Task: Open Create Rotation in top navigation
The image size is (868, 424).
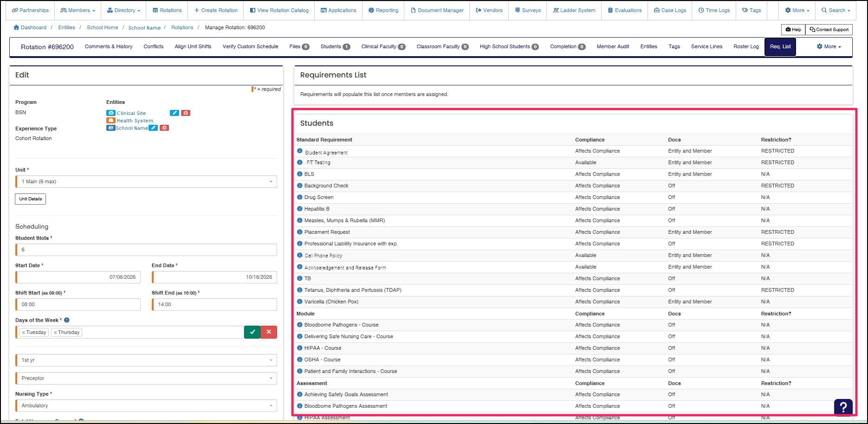Action: tap(216, 10)
